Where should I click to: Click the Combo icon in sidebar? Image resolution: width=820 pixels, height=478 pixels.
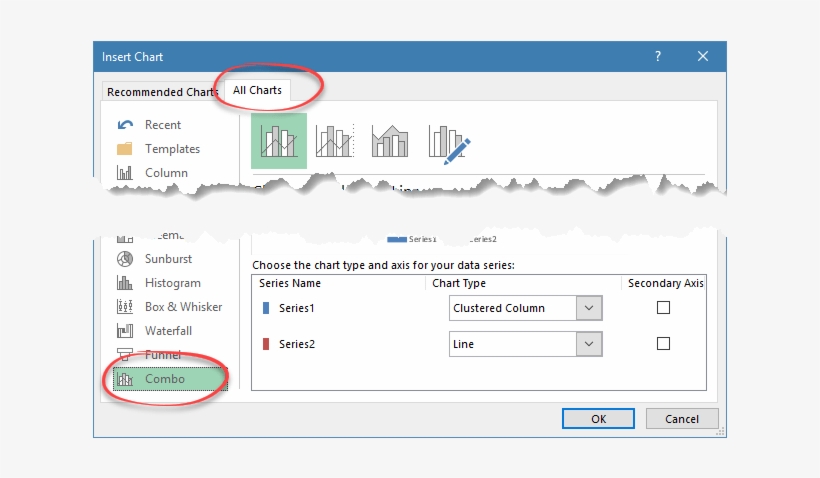tap(124, 379)
